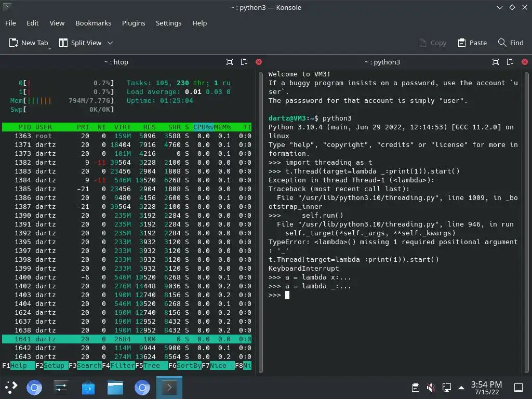Open the View menu
Image resolution: width=532 pixels, height=399 pixels.
57,23
